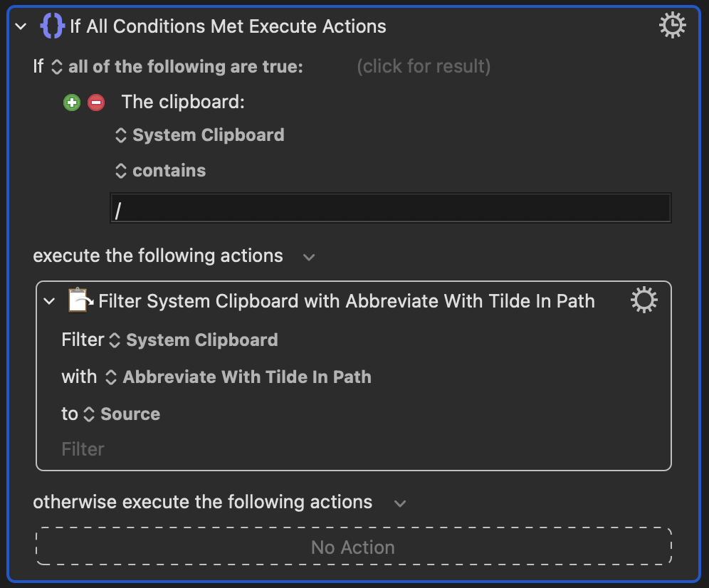Open the gear menu of the If action
The width and height of the screenshot is (709, 588).
(x=673, y=26)
